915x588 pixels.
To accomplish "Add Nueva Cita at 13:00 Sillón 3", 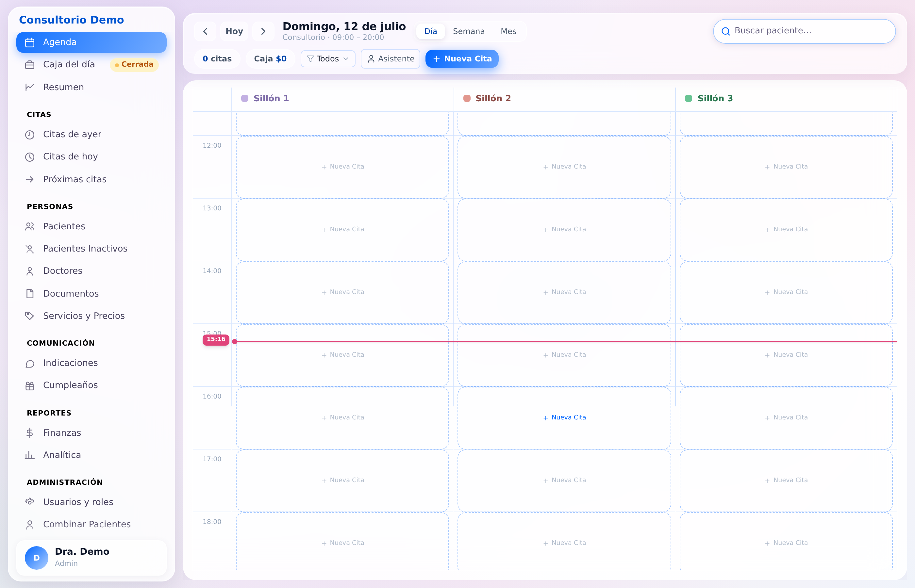I will (786, 229).
